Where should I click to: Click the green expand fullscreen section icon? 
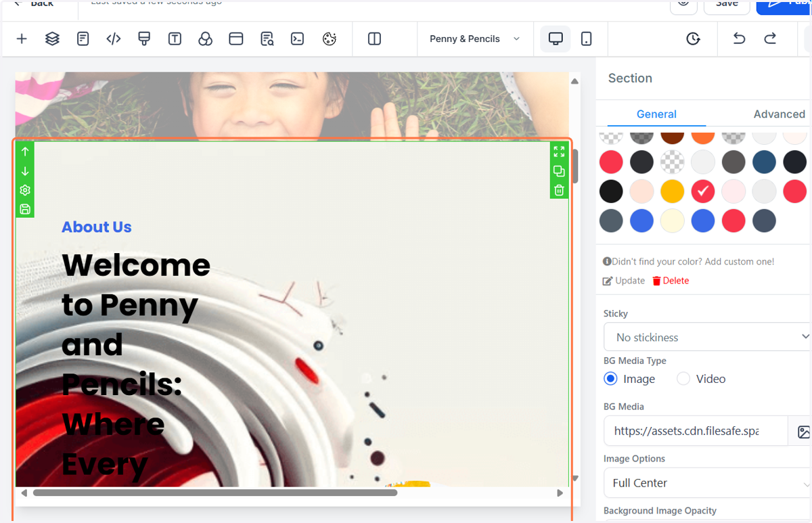tap(559, 152)
